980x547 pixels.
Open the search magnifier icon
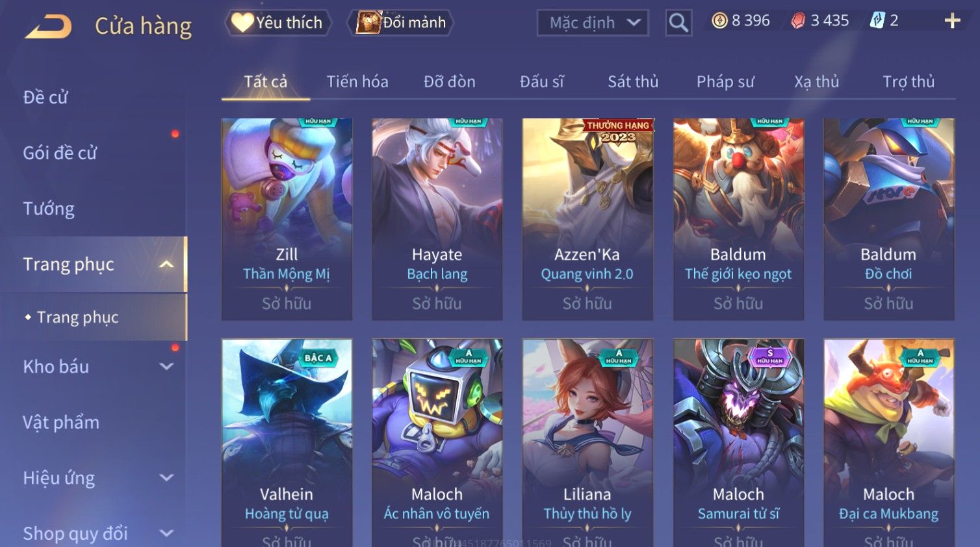click(678, 23)
